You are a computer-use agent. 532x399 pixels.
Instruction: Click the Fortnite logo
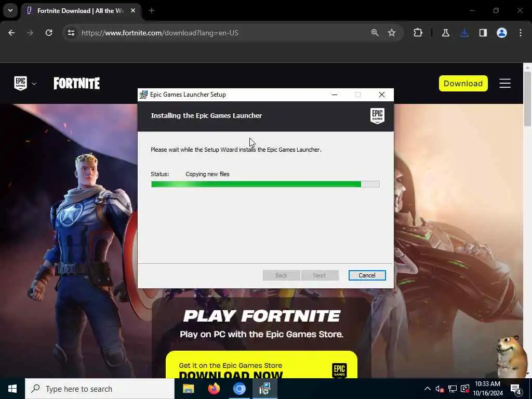click(x=77, y=83)
